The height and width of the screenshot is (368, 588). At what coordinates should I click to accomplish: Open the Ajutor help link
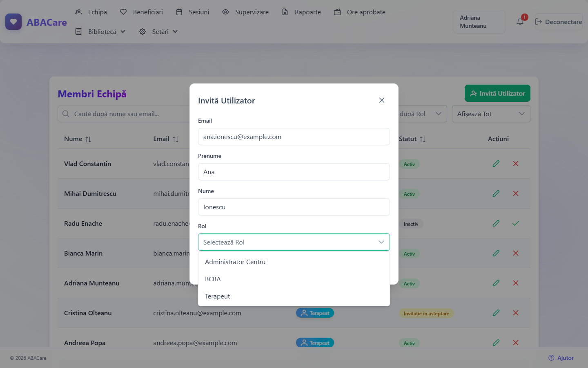tap(561, 358)
